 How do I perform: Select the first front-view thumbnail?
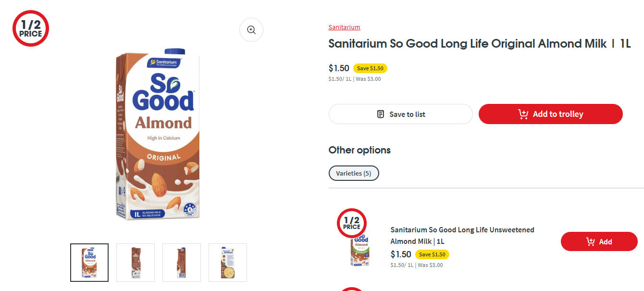pos(89,262)
